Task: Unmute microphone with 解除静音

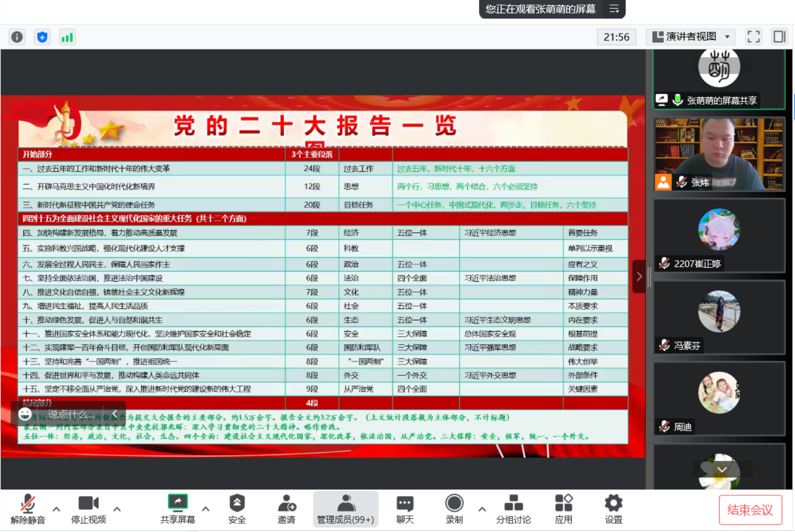Action: pyautogui.click(x=28, y=509)
